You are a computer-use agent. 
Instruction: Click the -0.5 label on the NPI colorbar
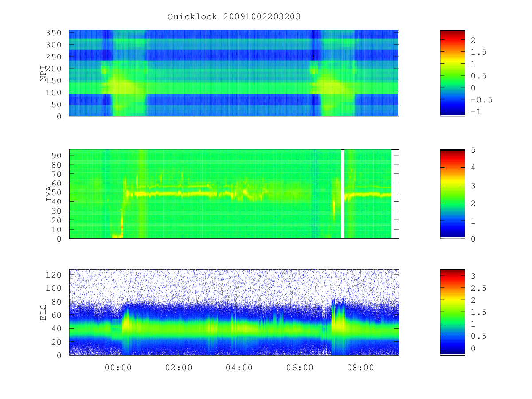481,100
